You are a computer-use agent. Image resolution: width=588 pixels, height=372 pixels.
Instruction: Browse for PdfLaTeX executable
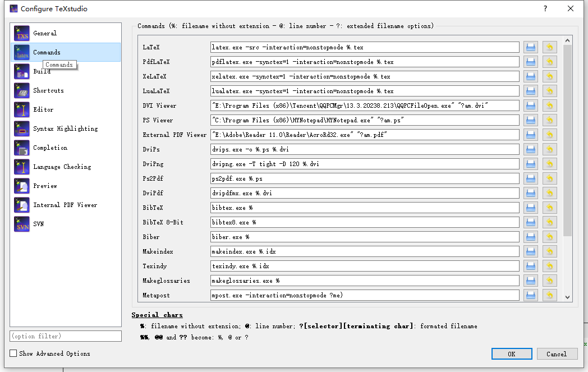531,62
